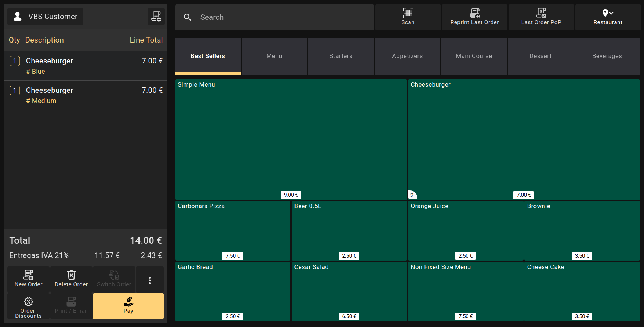Screen dimensions: 644x327
Task: Open the Main Course category tab
Action: point(474,56)
